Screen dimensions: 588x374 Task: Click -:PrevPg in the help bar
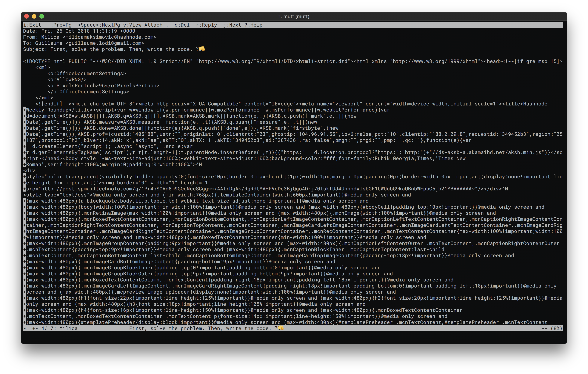tap(59, 25)
